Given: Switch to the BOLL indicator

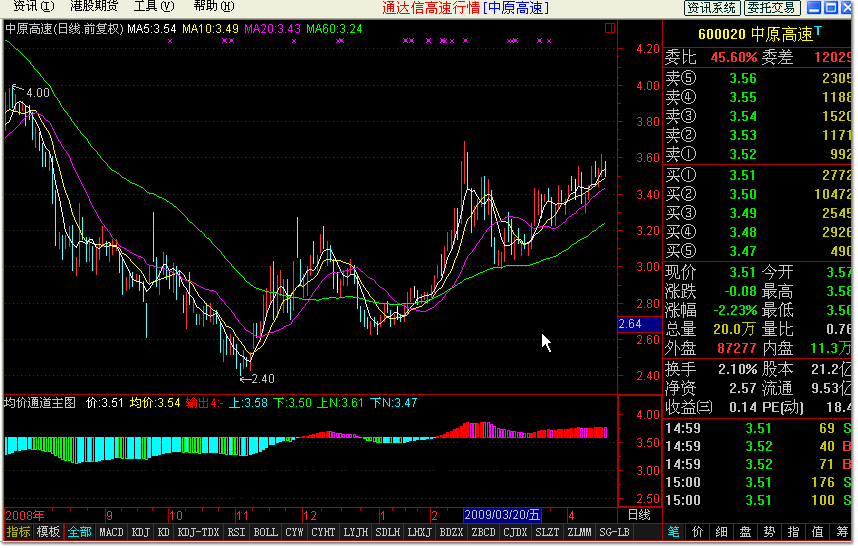Looking at the screenshot, I should click(x=265, y=532).
